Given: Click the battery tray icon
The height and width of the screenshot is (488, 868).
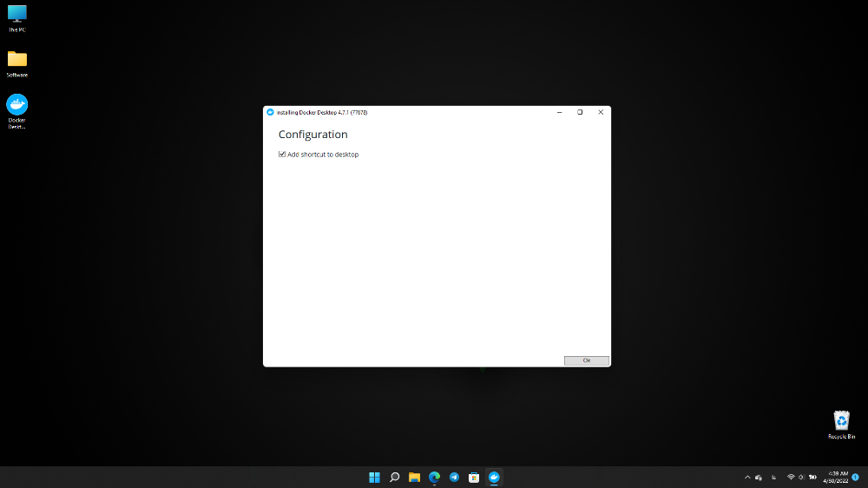Looking at the screenshot, I should coord(812,478).
